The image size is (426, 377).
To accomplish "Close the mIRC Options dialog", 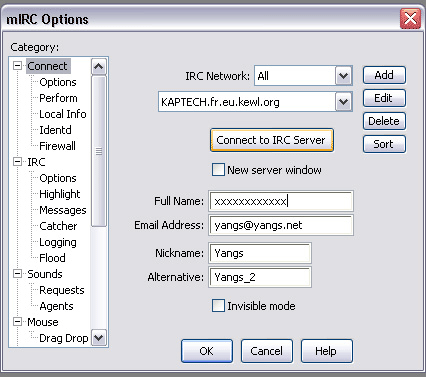I will pyautogui.click(x=410, y=18).
